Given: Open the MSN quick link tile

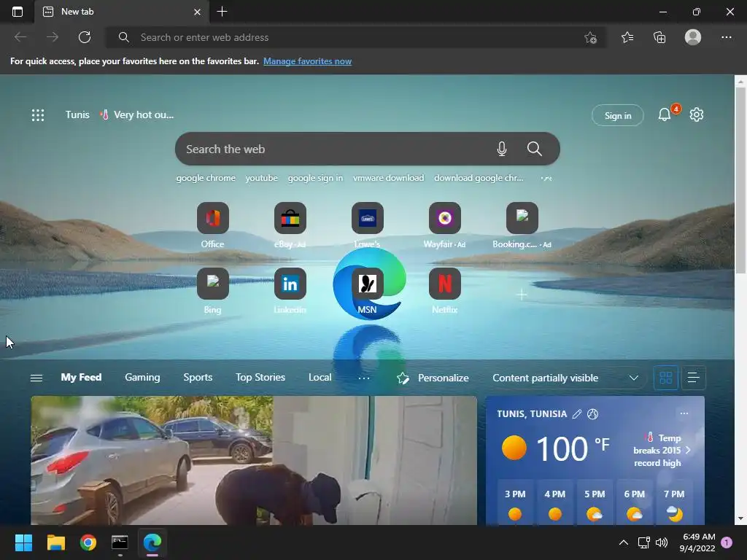Looking at the screenshot, I should [x=368, y=284].
